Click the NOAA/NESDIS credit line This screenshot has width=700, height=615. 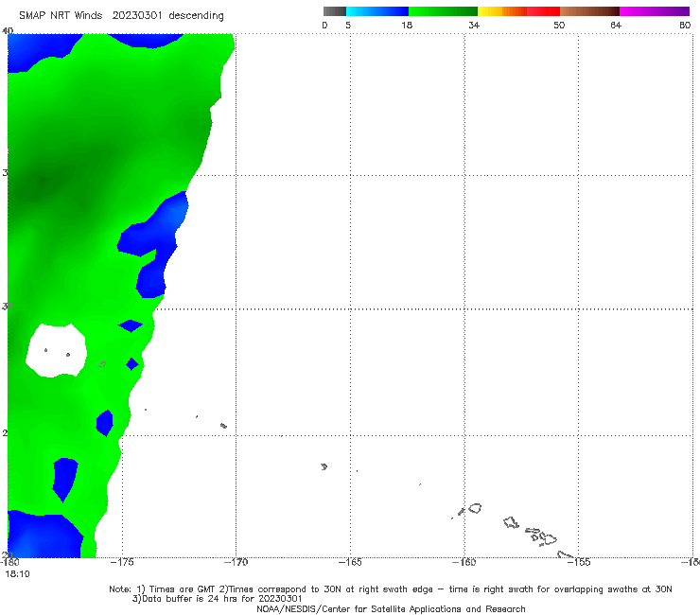click(391, 608)
